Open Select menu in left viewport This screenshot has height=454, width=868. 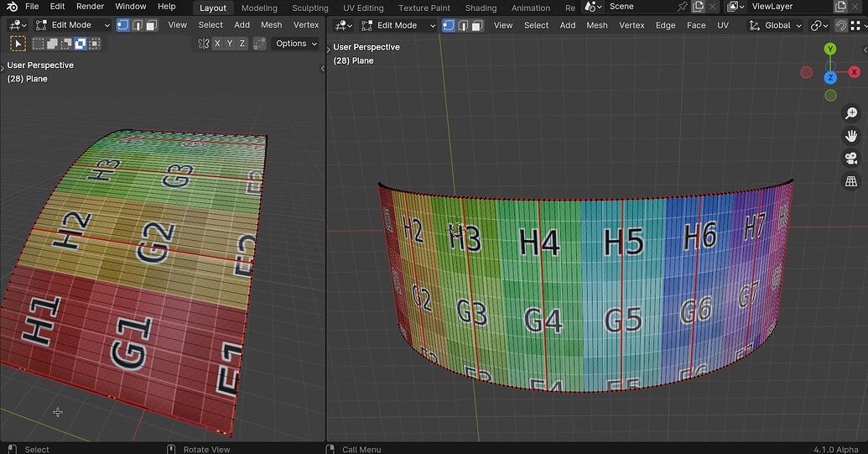pos(211,25)
